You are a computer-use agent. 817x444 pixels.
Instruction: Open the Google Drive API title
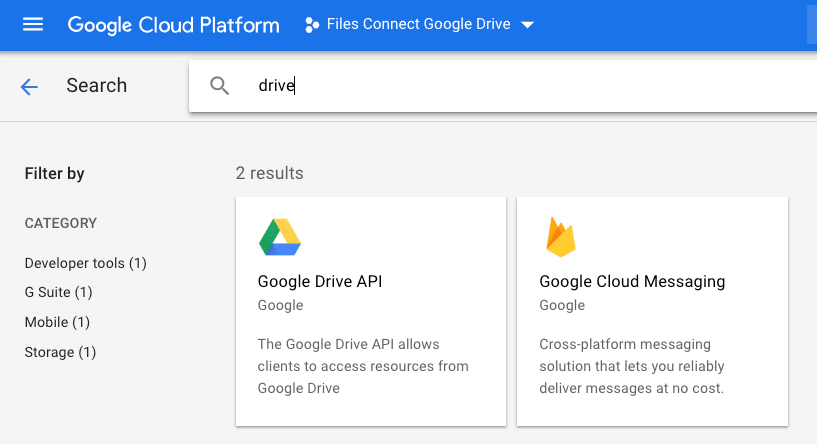click(320, 281)
